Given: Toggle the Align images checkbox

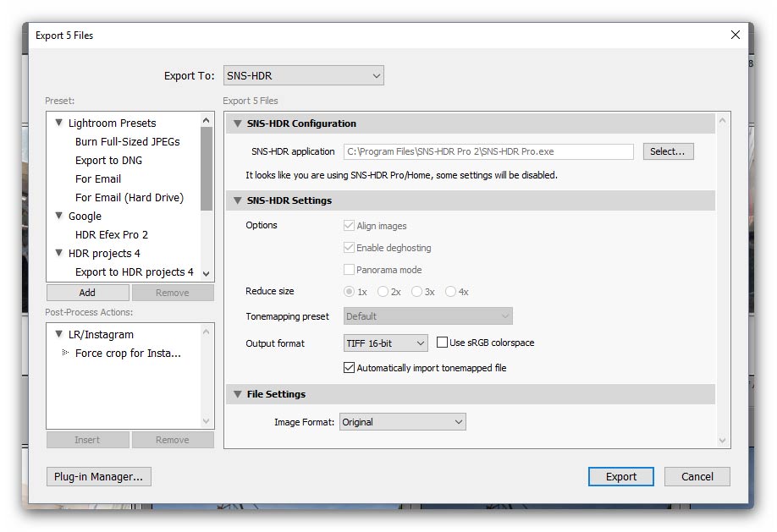Looking at the screenshot, I should [x=349, y=225].
